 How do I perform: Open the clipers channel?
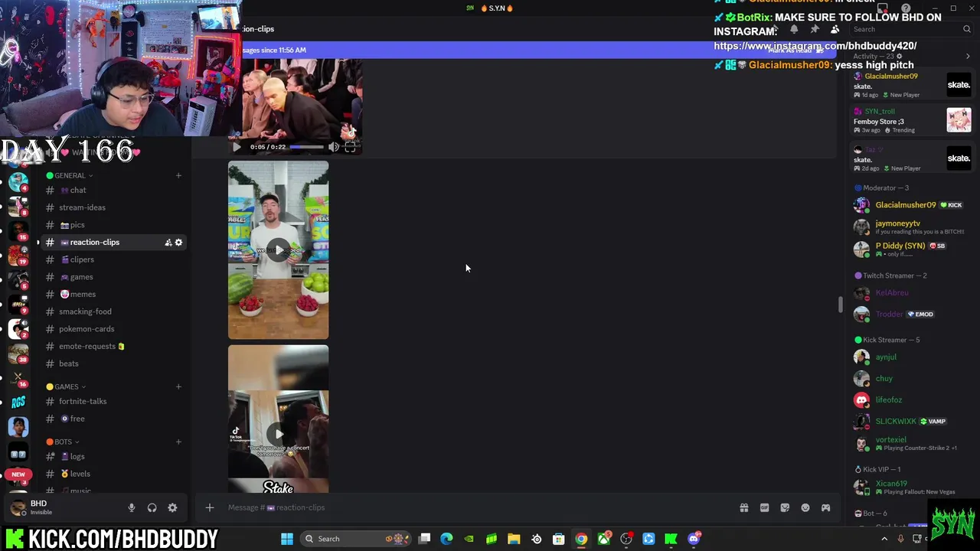pyautogui.click(x=113, y=259)
